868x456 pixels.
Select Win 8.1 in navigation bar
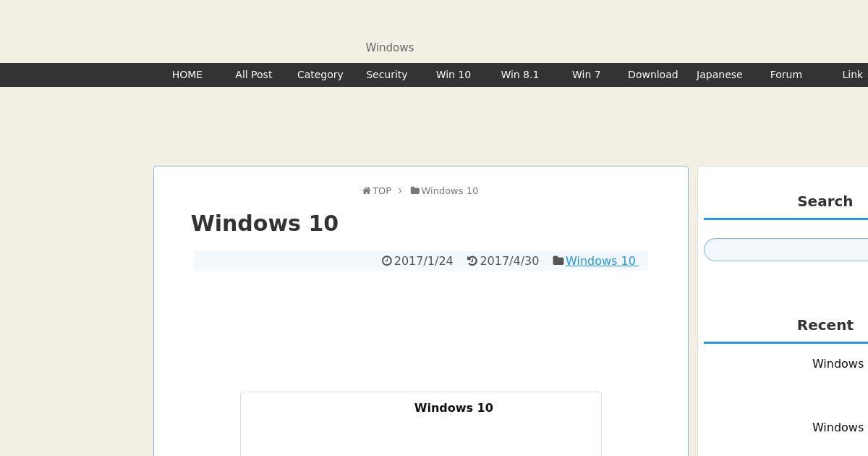tap(520, 75)
